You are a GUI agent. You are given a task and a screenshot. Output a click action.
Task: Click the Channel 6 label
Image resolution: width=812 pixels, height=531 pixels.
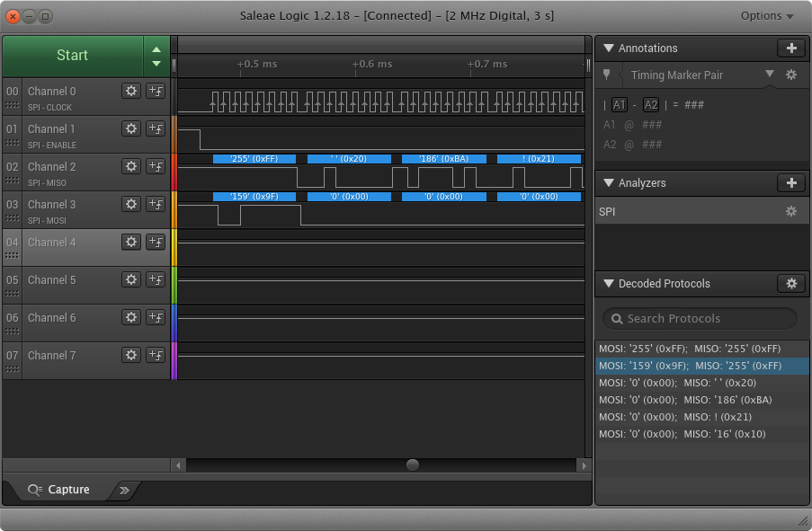(x=52, y=318)
